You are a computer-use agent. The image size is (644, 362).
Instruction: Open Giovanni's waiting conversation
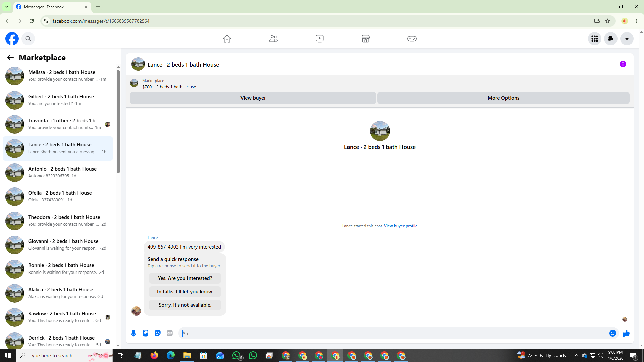tap(58, 245)
